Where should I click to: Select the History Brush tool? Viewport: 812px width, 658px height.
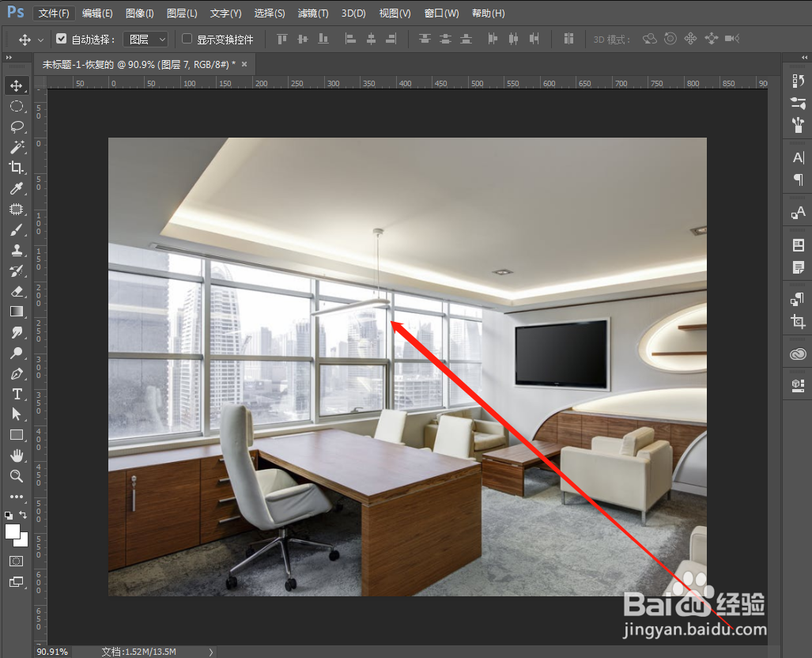(17, 270)
